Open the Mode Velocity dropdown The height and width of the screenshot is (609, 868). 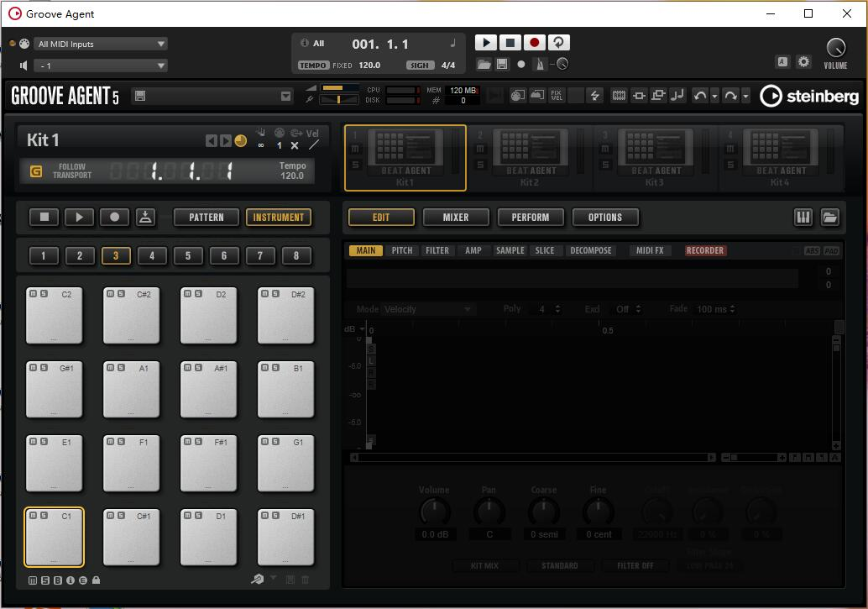coord(428,308)
